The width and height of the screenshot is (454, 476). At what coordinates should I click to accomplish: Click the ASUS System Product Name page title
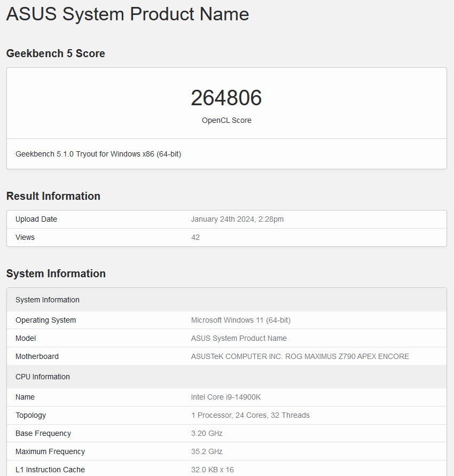[x=128, y=14]
